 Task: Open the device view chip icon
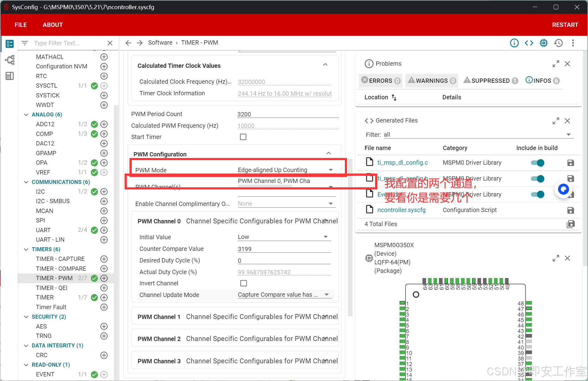pyautogui.click(x=544, y=43)
